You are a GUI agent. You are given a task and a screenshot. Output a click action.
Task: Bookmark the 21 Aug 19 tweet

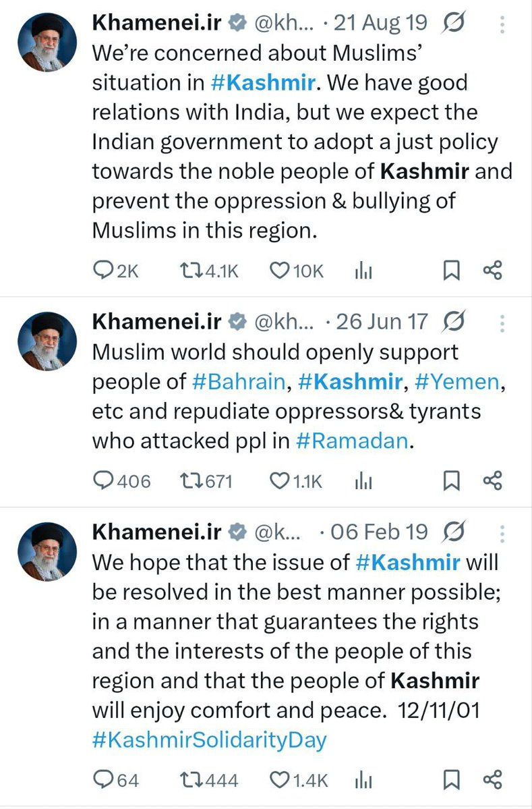[x=451, y=271]
